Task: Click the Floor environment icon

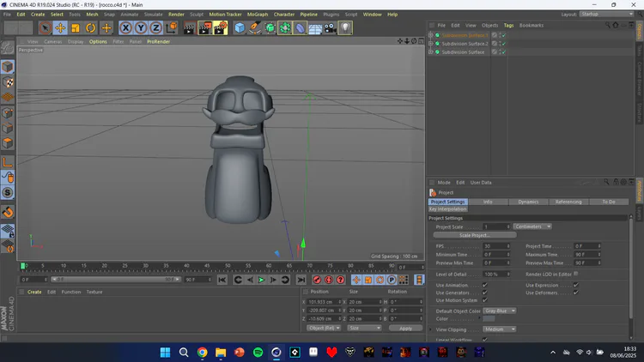Action: point(315,28)
